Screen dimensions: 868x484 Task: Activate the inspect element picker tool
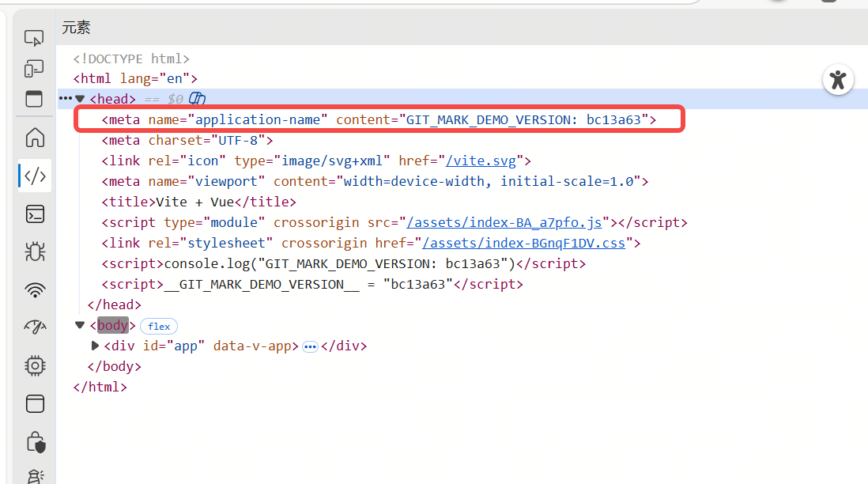tap(34, 38)
